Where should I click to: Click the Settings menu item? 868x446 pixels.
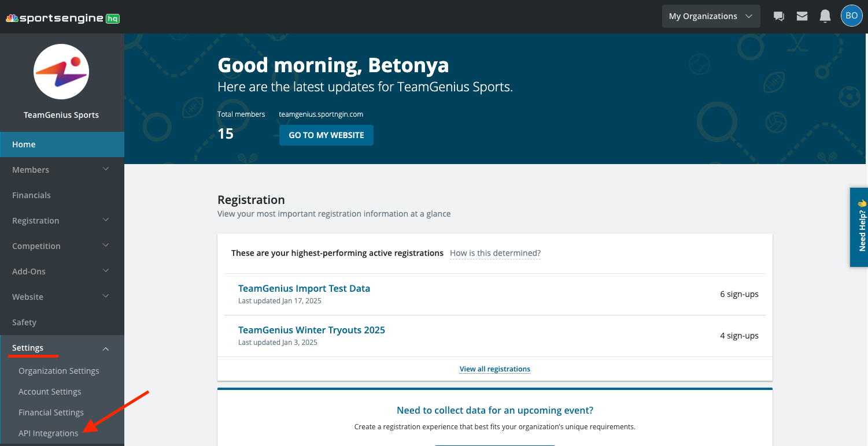pos(62,348)
